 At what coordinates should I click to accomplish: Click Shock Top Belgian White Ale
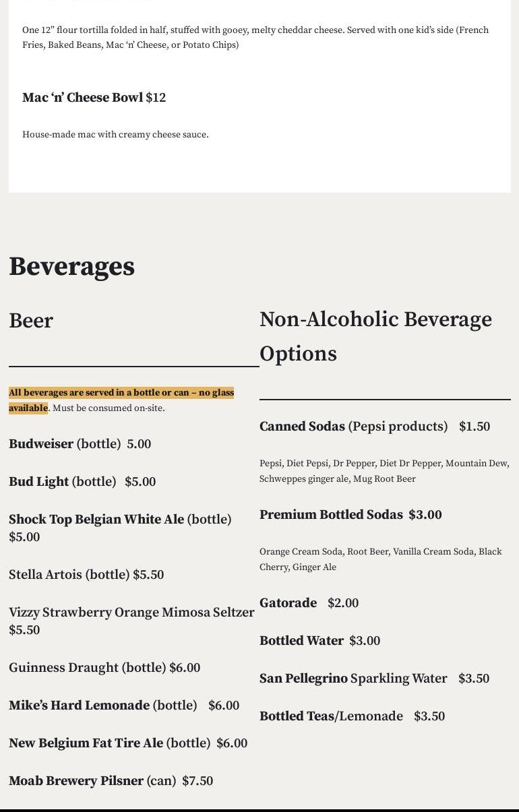click(120, 520)
